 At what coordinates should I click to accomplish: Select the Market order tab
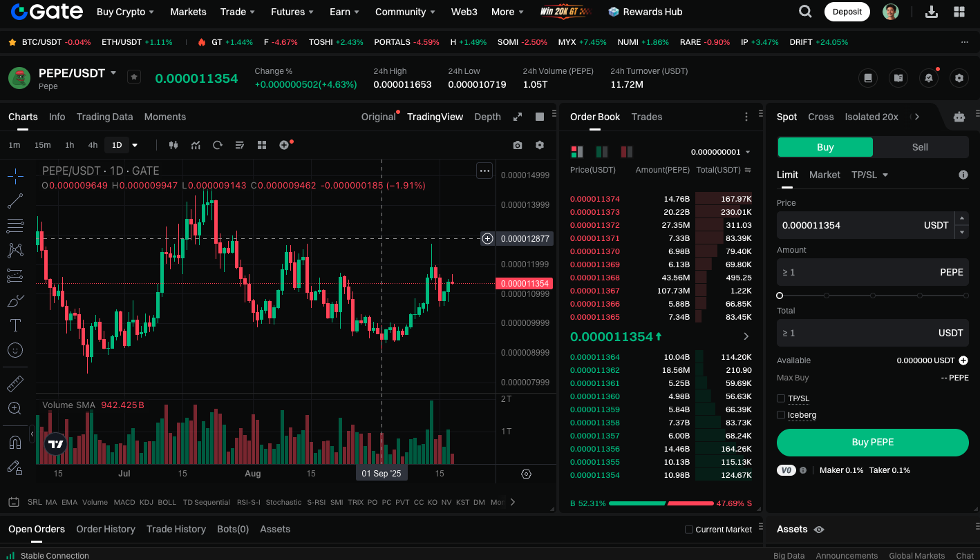pos(824,175)
